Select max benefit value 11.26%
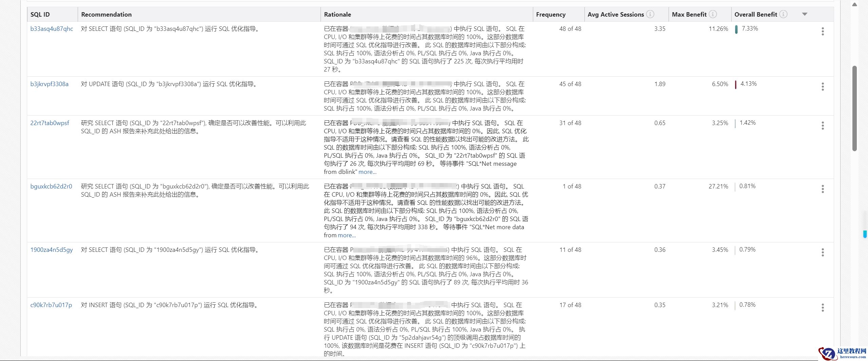 tap(718, 29)
